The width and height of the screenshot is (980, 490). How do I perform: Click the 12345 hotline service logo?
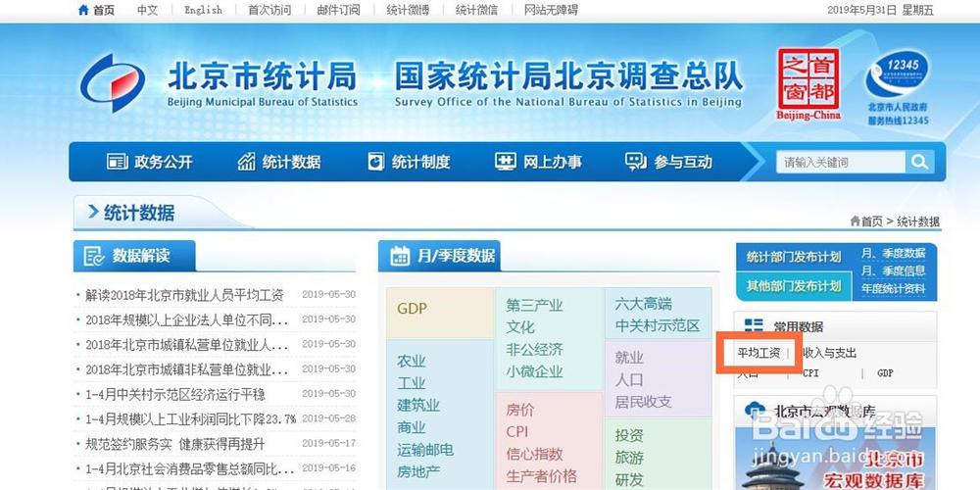(x=898, y=87)
